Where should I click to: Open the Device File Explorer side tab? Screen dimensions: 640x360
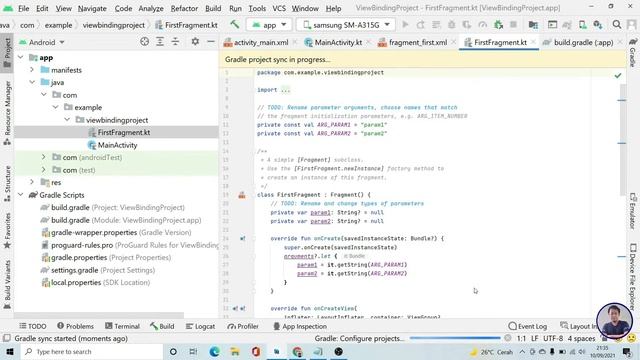click(x=633, y=276)
